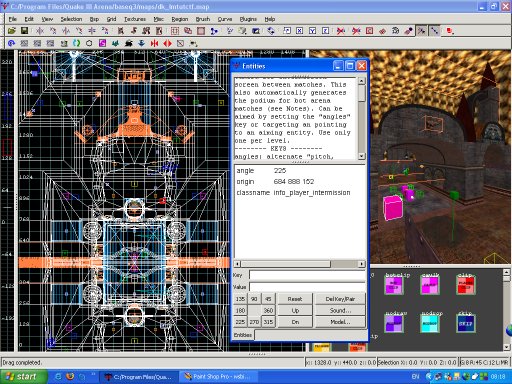This screenshot has width=512, height=384.
Task: Click Reset in Entities dialog
Action: (295, 299)
